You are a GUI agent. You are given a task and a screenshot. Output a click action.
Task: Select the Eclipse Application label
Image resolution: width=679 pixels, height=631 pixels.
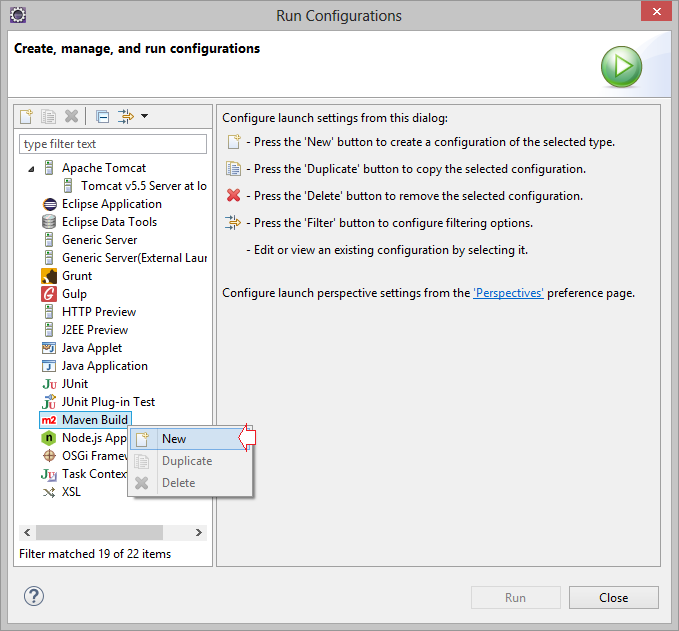[x=112, y=204]
